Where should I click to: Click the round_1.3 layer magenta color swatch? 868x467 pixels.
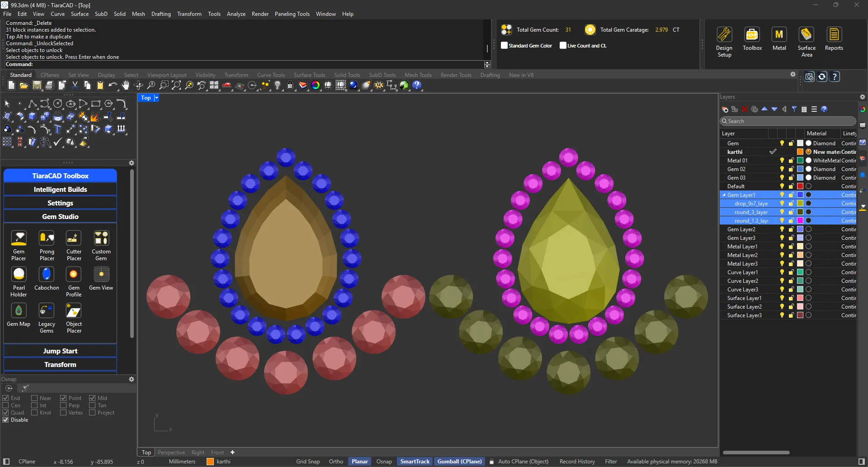click(x=800, y=221)
